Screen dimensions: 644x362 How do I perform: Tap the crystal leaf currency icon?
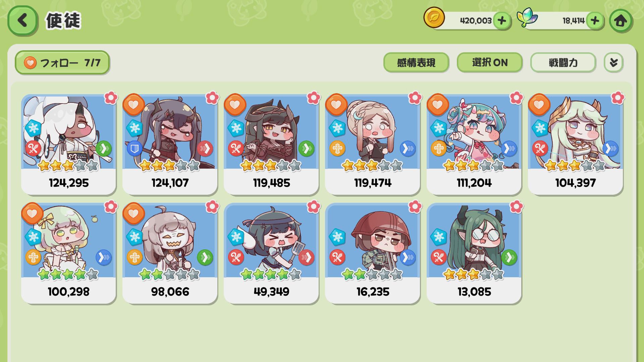click(527, 18)
